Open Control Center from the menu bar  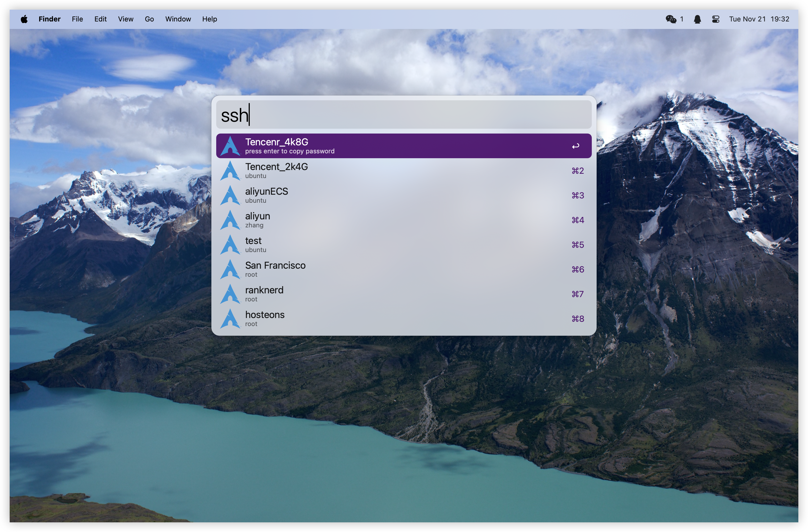click(x=716, y=19)
